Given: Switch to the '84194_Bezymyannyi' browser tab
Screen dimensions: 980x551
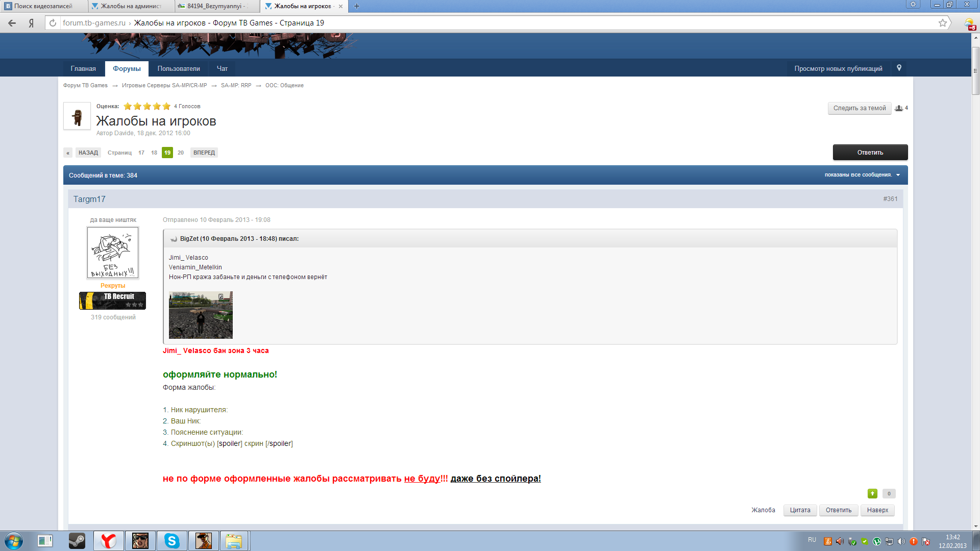Looking at the screenshot, I should pos(217,6).
